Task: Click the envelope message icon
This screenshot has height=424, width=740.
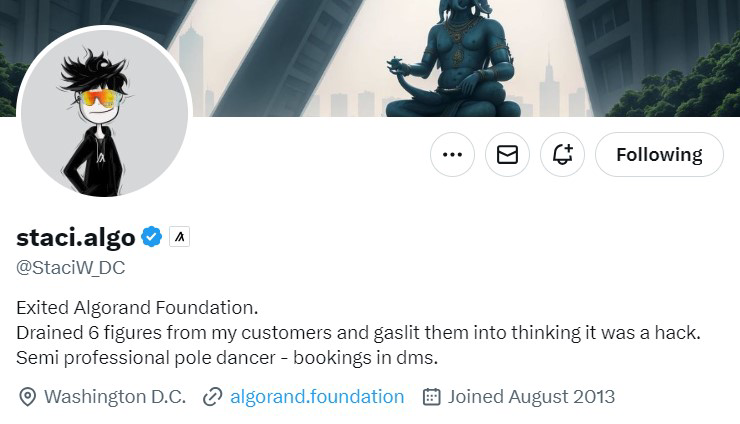Action: coord(507,155)
